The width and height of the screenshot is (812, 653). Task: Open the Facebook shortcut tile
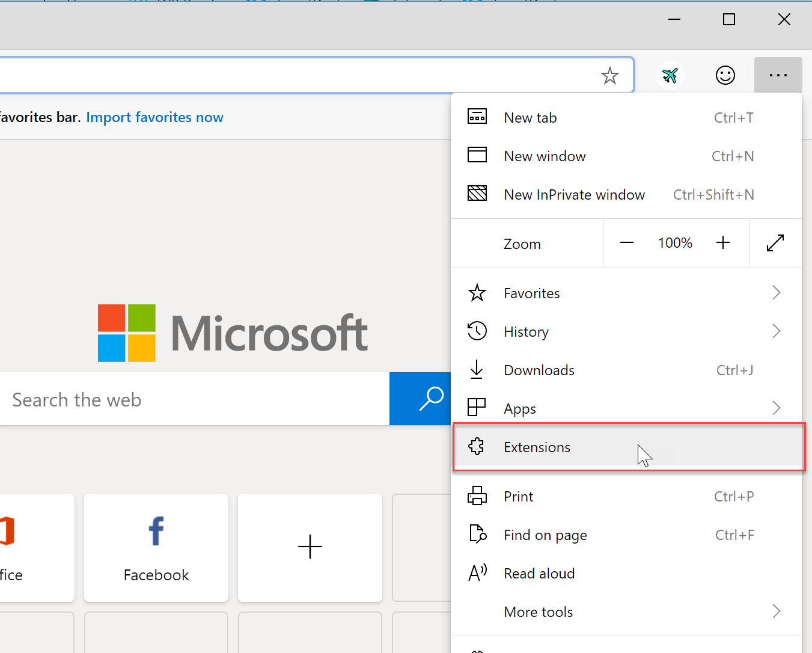tap(156, 547)
